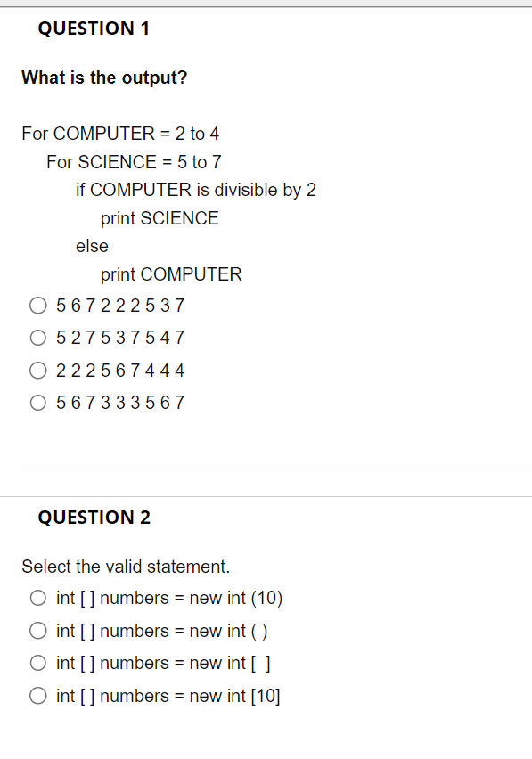Click the QUESTION 1 heading
Viewport: 532px width, 759px height.
point(94,29)
